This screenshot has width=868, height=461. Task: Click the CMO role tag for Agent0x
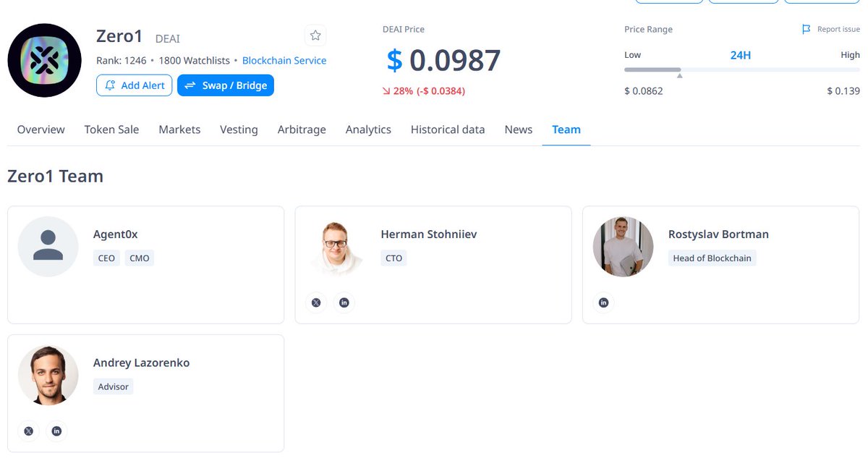tap(140, 258)
